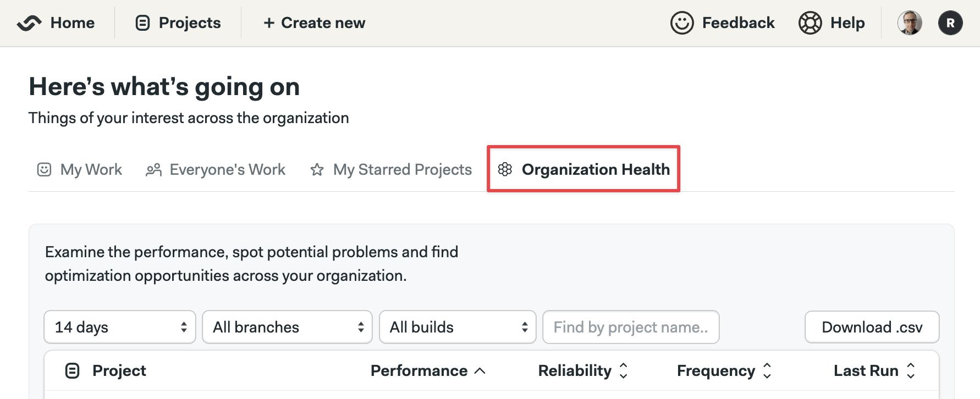Open the 14 days period dropdown
This screenshot has width=980, height=399.
[x=120, y=327]
